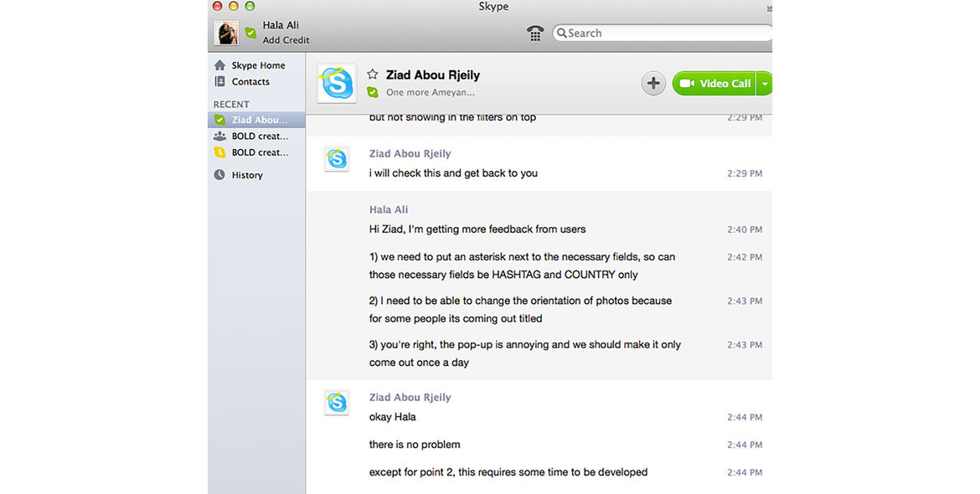
Task: Expand the Video Call dropdown arrow
Action: [765, 83]
